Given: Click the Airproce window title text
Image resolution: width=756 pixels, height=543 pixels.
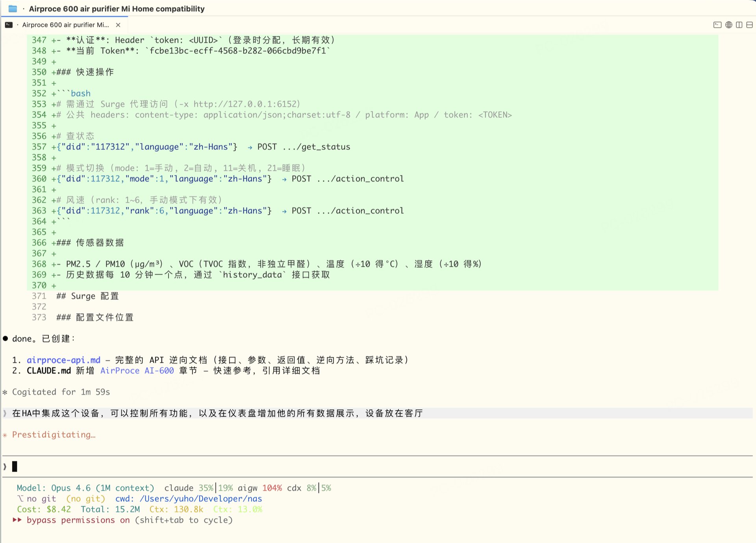Looking at the screenshot, I should pyautogui.click(x=117, y=9).
